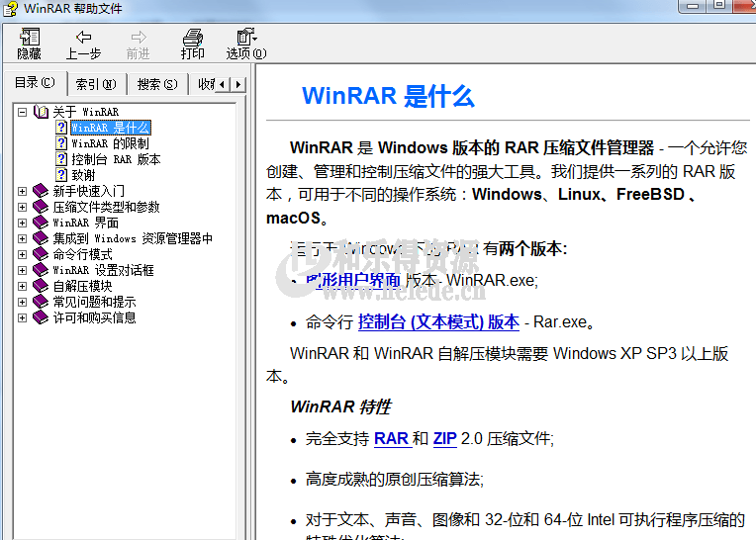
Task: Select the 关于 WinRAR tree label
Action: pyautogui.click(x=86, y=112)
